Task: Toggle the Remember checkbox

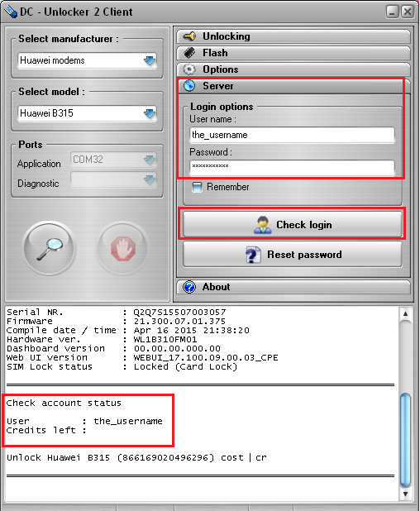Action: [x=197, y=187]
